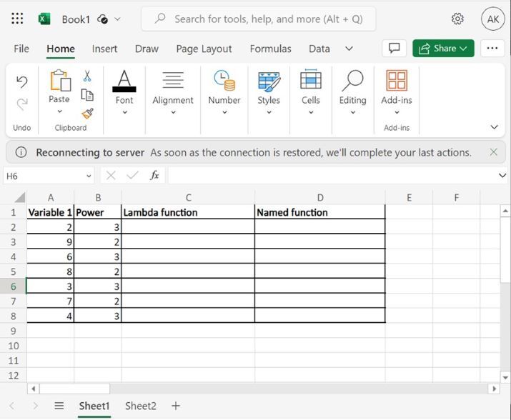This screenshot has height=420, width=511.
Task: Open the Sheet2 worksheet tab
Action: click(140, 406)
